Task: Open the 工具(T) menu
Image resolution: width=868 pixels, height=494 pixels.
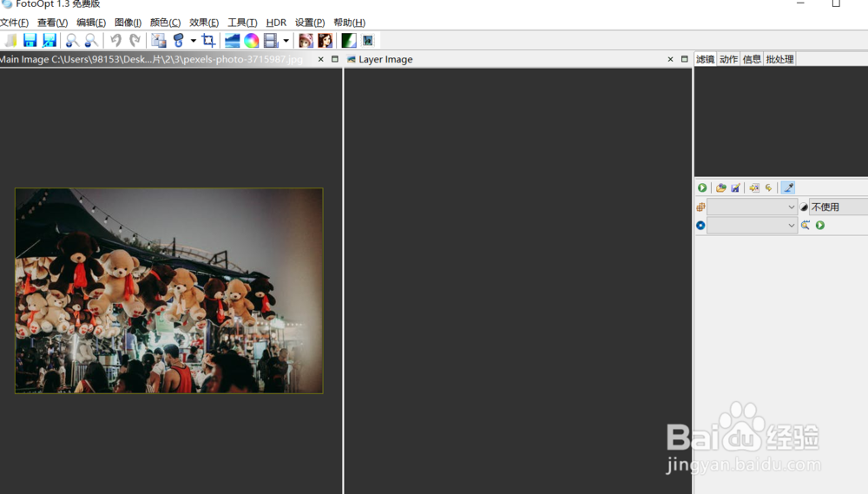Action: click(x=242, y=23)
